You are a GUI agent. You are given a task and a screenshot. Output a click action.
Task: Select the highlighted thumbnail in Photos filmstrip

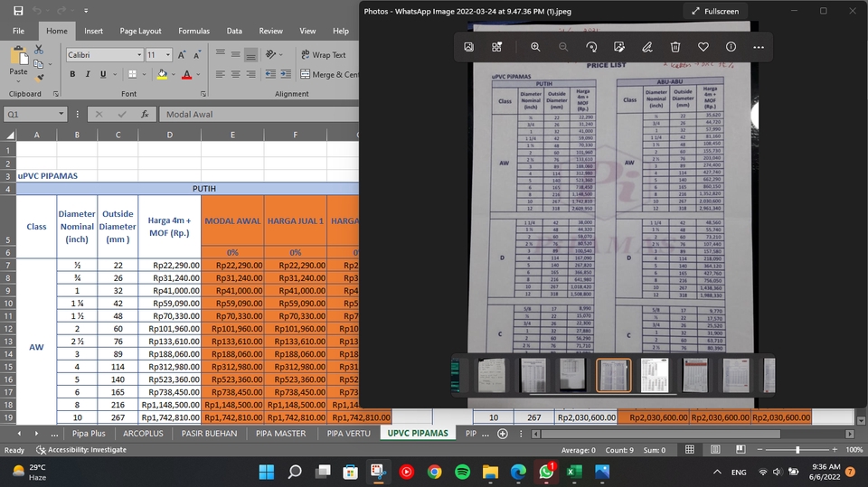point(613,375)
